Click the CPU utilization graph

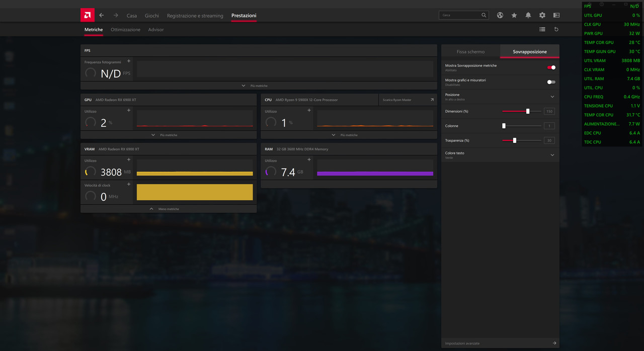coord(375,118)
